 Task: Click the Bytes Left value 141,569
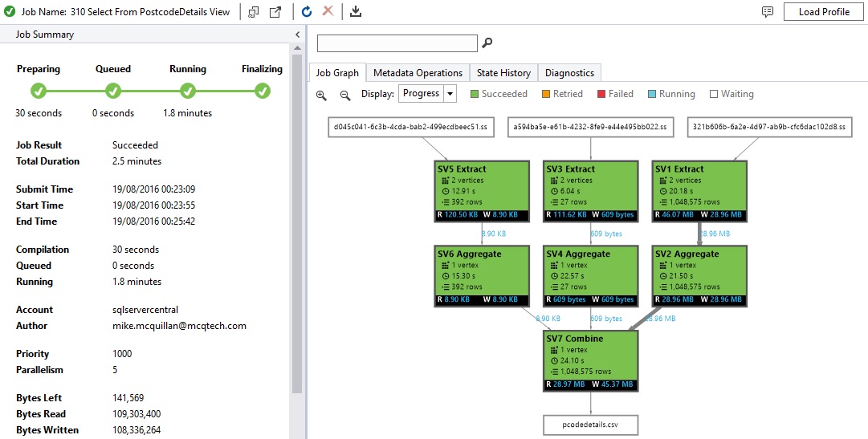[x=128, y=398]
